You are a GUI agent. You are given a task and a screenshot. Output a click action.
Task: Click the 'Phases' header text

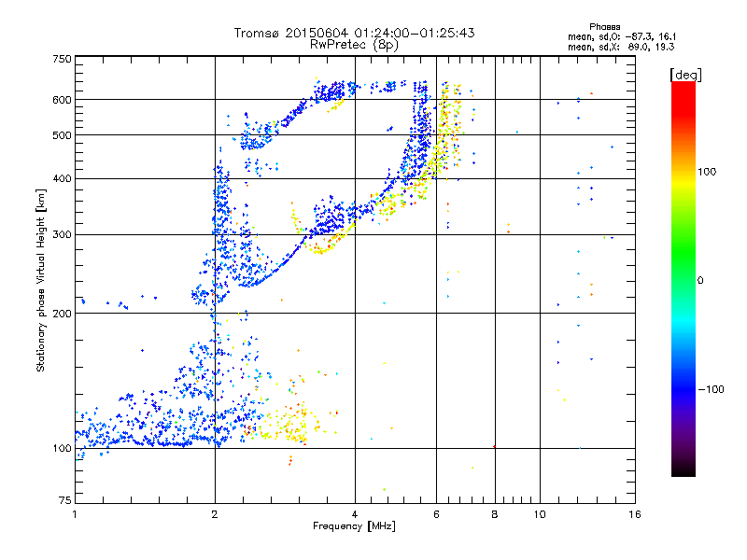click(x=604, y=27)
